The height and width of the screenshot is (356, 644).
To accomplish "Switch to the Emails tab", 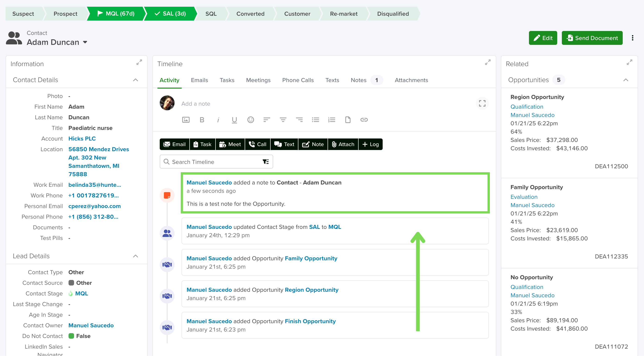I will coord(200,80).
